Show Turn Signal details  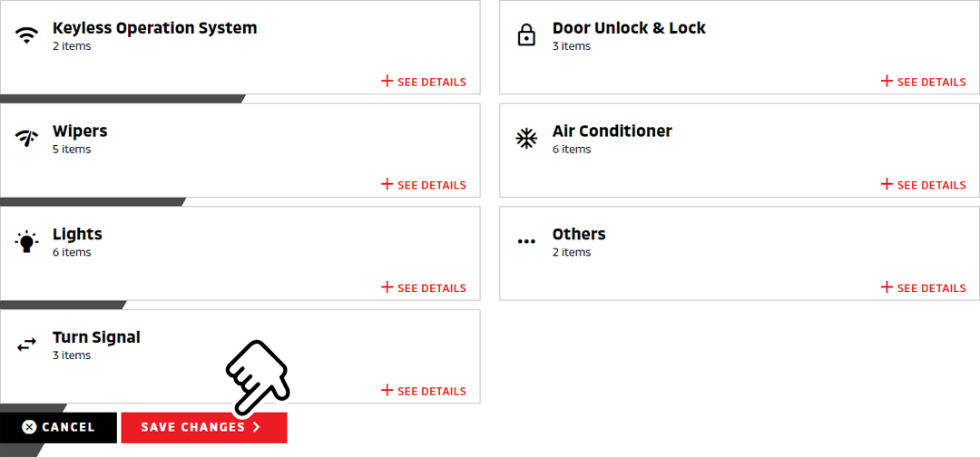coord(424,391)
